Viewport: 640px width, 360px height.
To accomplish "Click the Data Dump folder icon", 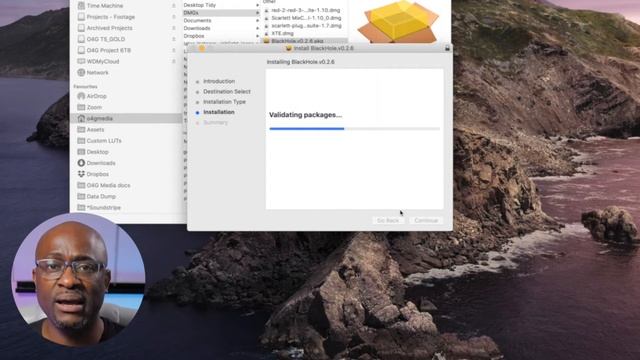I will (x=81, y=196).
